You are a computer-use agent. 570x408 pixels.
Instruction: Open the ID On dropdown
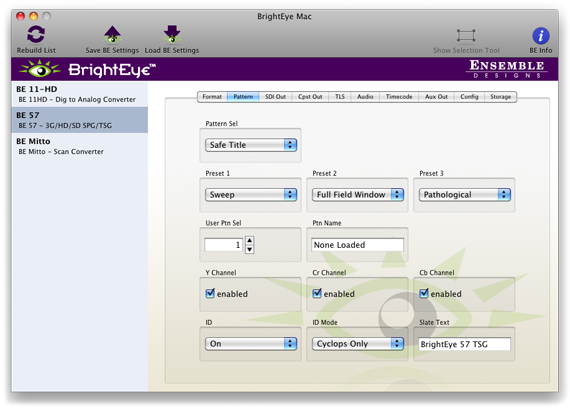pyautogui.click(x=251, y=344)
